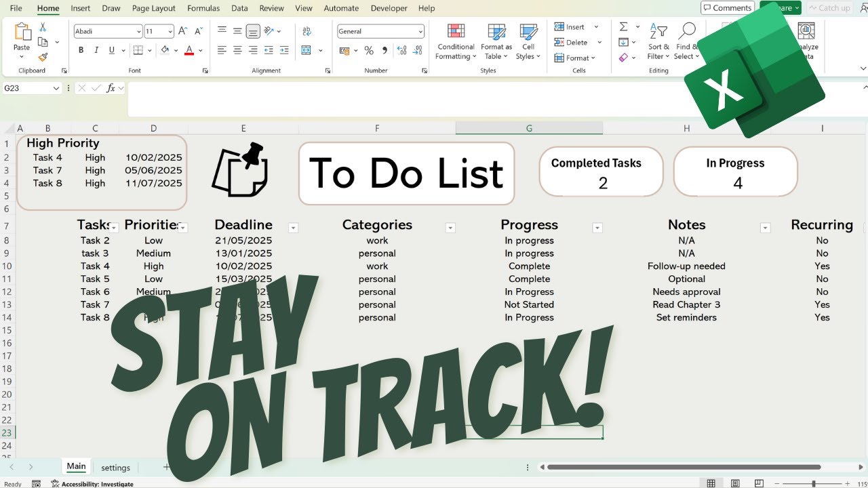Click the Sort & Filter button
The height and width of the screenshot is (488, 868).
[x=658, y=42]
